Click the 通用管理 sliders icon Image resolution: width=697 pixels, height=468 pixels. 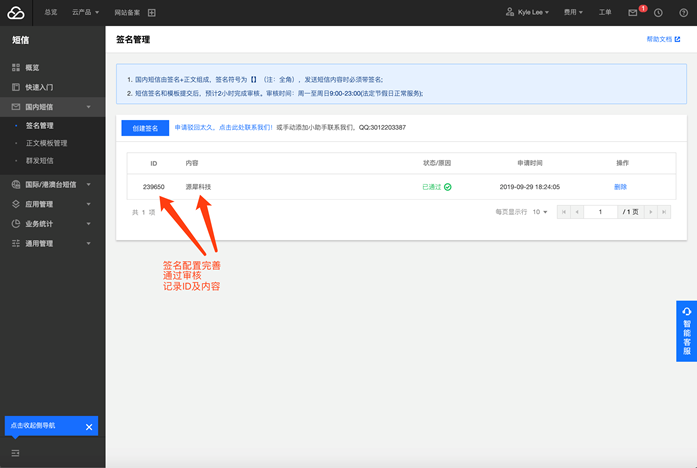[x=16, y=243]
